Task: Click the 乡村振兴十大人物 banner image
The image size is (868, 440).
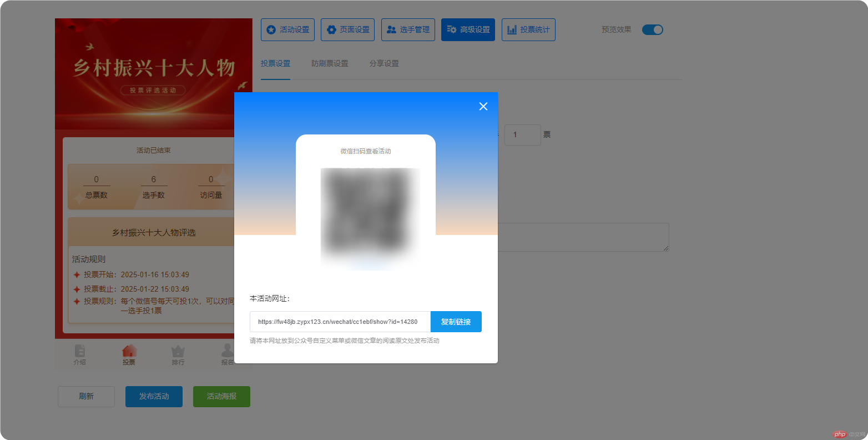Action: pos(154,74)
